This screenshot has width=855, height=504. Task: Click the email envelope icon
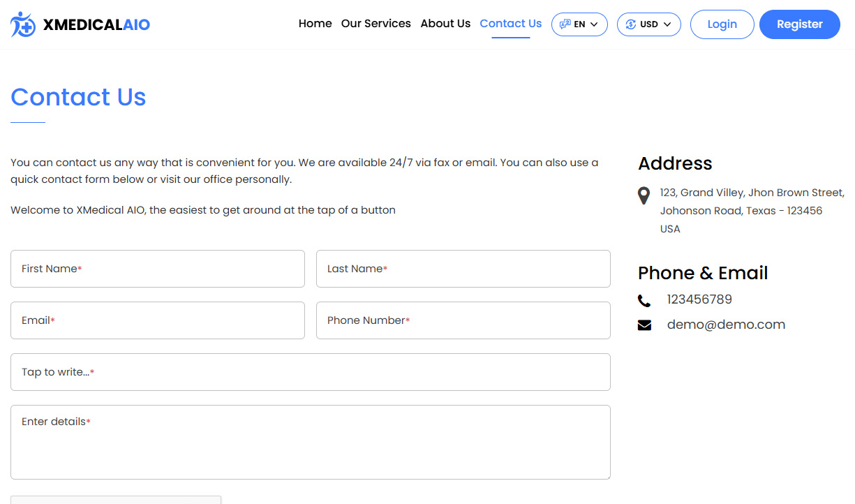[x=644, y=325]
